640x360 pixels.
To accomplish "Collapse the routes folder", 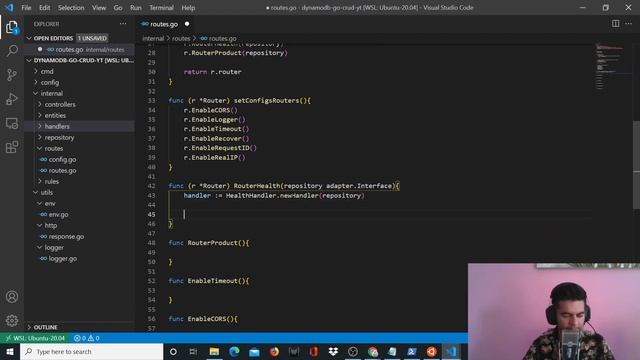I will [53, 149].
